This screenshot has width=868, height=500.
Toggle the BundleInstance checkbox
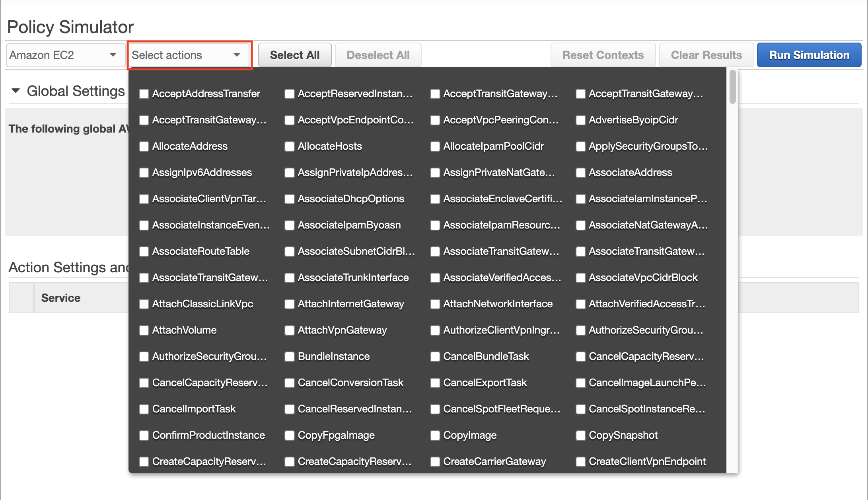click(x=290, y=357)
